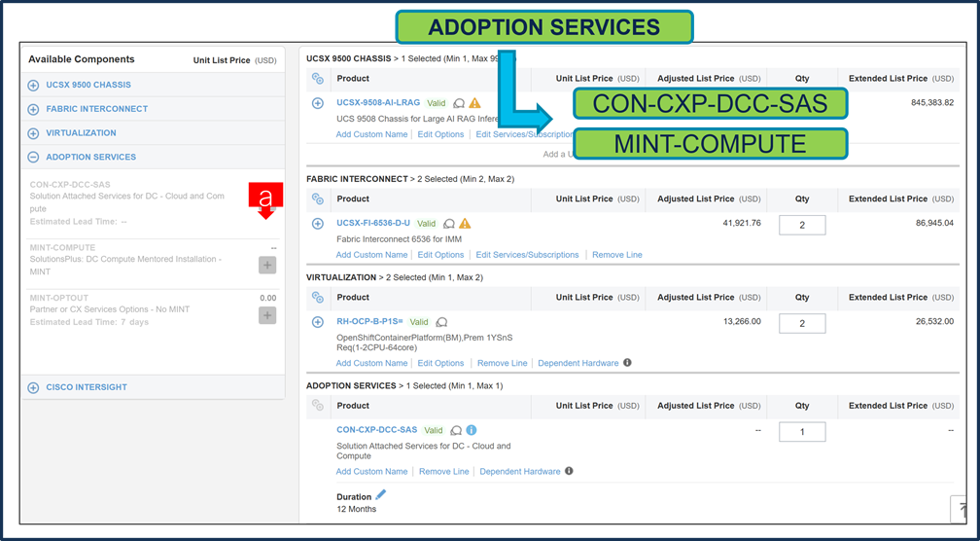This screenshot has height=541, width=980.
Task: Click the warning icon beside UCSX-FI-6536-D-U
Action: [465, 223]
